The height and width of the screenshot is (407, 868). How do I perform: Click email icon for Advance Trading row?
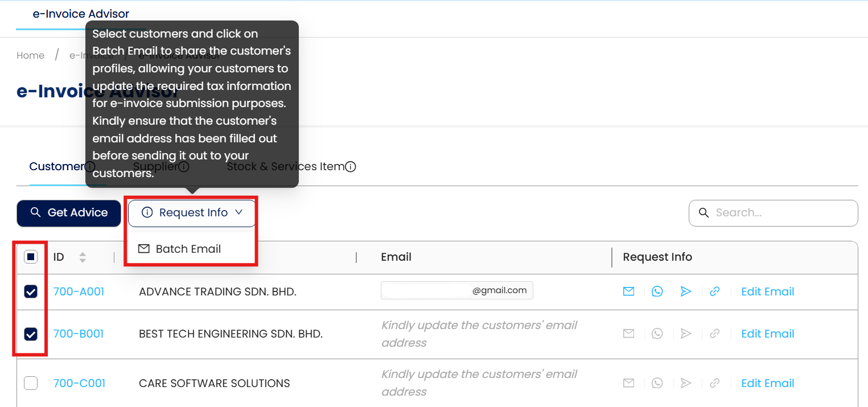(628, 291)
